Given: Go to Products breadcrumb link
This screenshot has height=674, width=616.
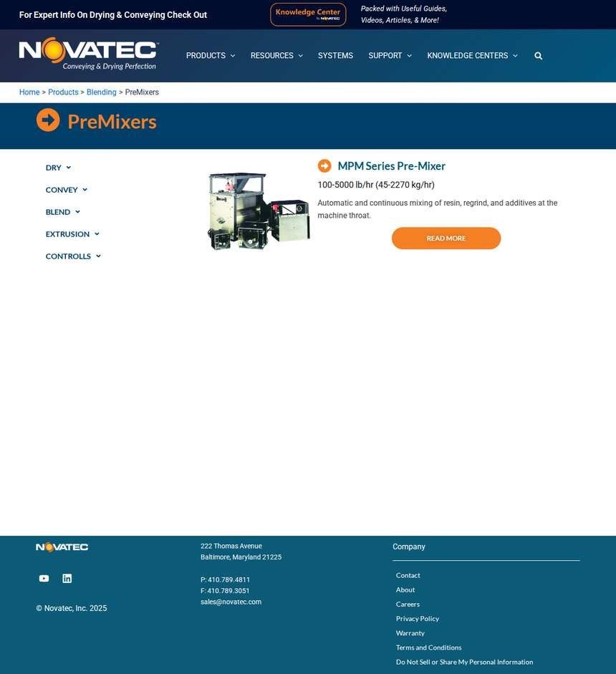Looking at the screenshot, I should click(63, 92).
